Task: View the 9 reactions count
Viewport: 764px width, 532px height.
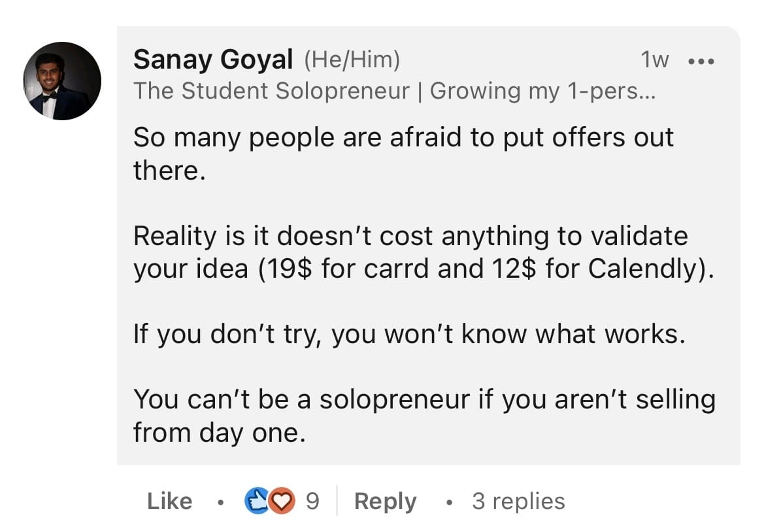Action: point(312,501)
